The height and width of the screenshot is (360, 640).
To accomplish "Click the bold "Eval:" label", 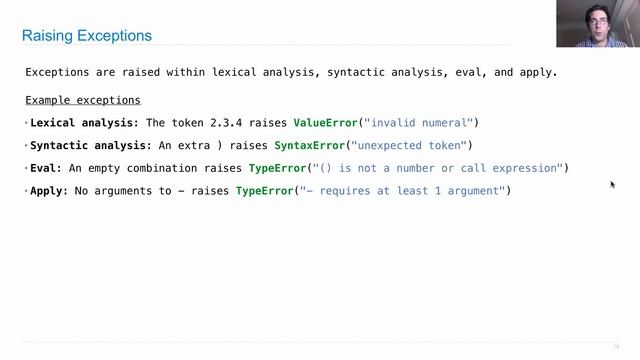I will (x=46, y=168).
